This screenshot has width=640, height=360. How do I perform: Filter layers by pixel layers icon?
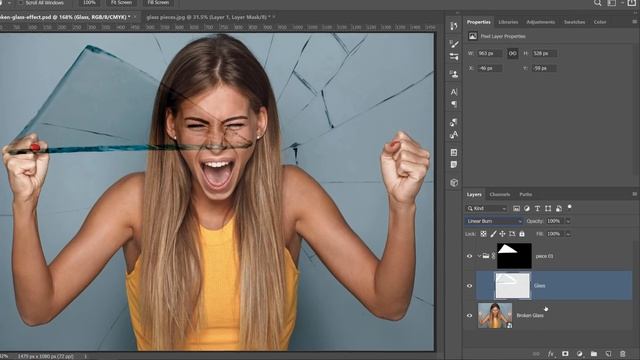point(516,209)
